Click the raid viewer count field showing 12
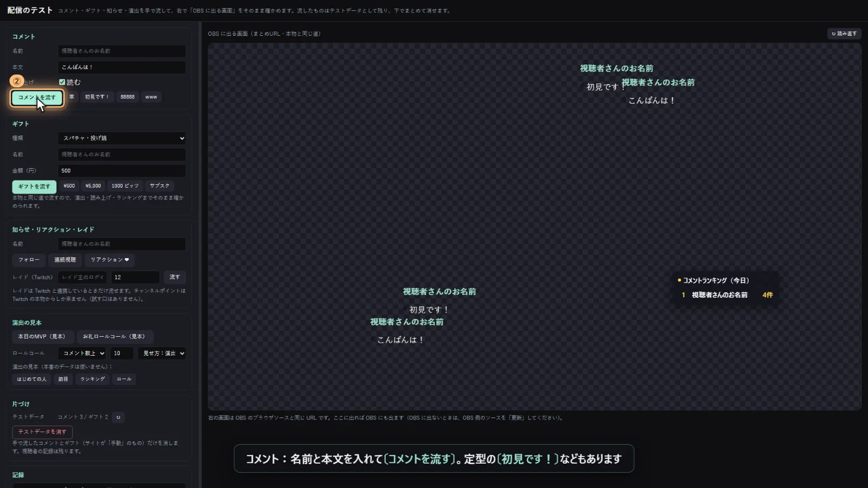The image size is (868, 488). coord(135,277)
